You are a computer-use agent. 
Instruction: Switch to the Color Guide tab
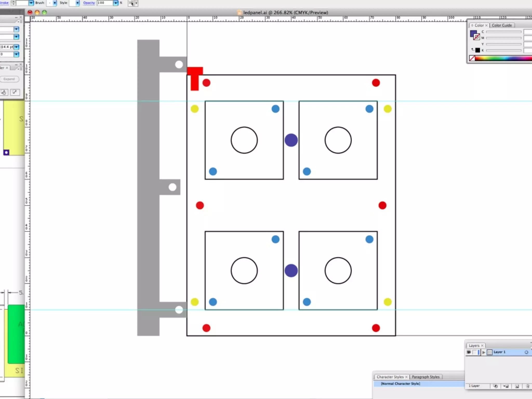[x=502, y=25]
